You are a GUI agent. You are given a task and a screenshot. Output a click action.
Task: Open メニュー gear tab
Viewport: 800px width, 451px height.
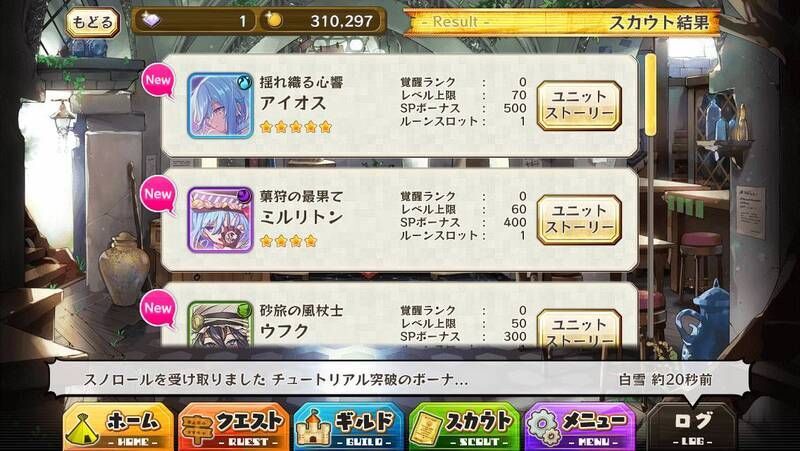(580, 427)
